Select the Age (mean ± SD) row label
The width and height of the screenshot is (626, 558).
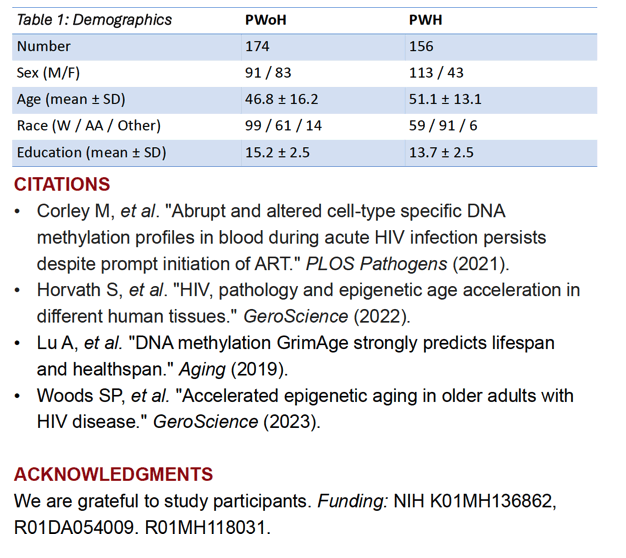[x=71, y=99]
